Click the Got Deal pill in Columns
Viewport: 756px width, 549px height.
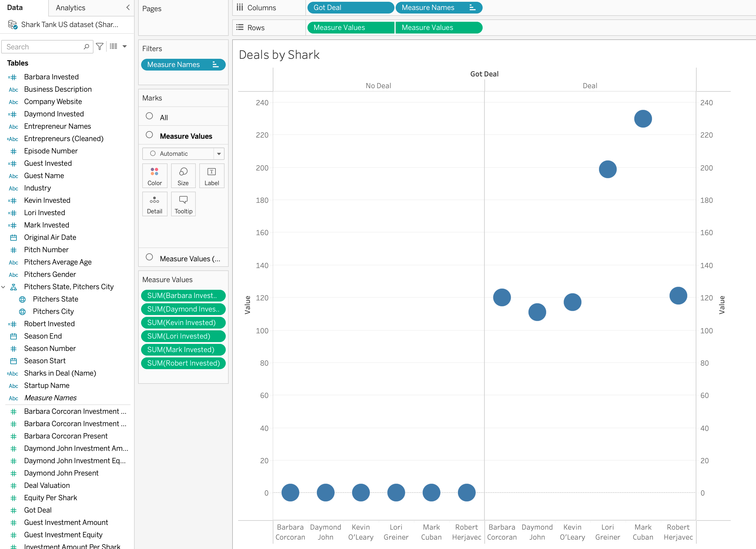[x=350, y=8]
